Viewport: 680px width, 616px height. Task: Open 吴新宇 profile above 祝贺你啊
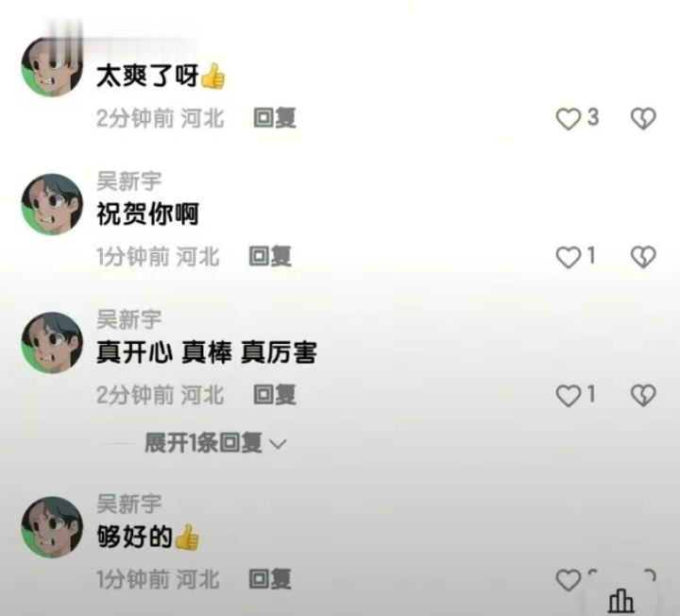pyautogui.click(x=128, y=180)
